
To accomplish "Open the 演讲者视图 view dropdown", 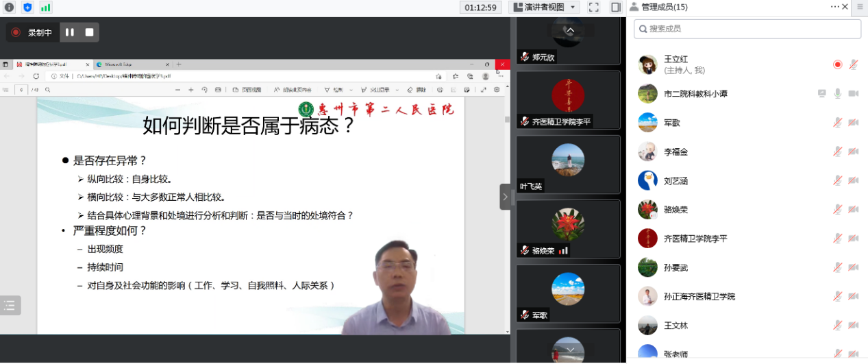I will (x=545, y=7).
